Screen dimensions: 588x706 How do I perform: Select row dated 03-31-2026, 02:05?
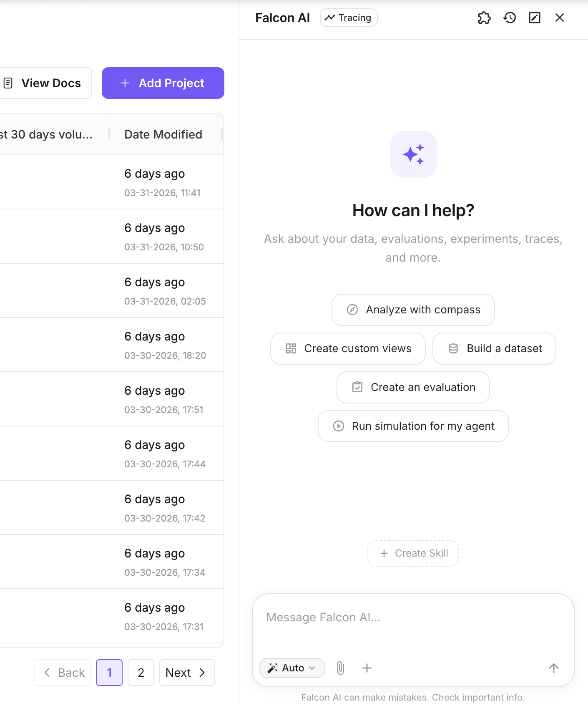(x=112, y=291)
